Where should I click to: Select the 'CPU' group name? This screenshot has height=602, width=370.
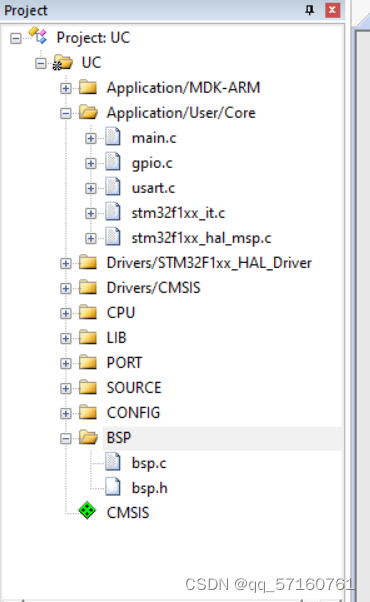(121, 313)
